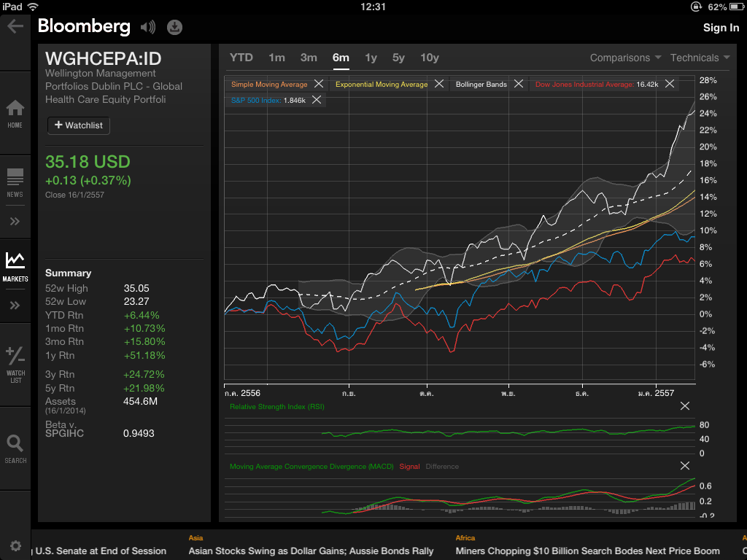Screen dimensions: 747x560
Task: Tap the Africa news category label
Action: pyautogui.click(x=465, y=538)
